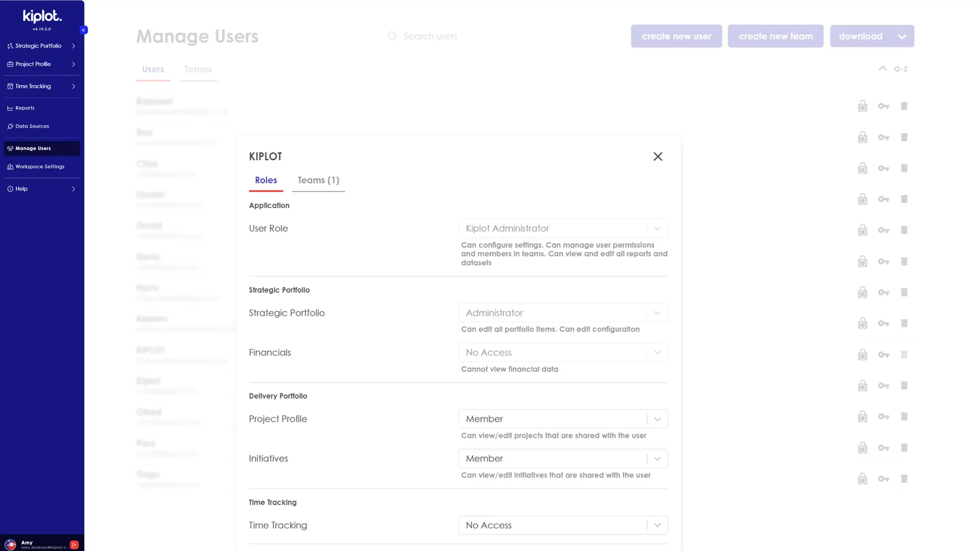Click the Time Tracking sidebar icon
Image resolution: width=980 pixels, height=551 pixels.
(9, 85)
